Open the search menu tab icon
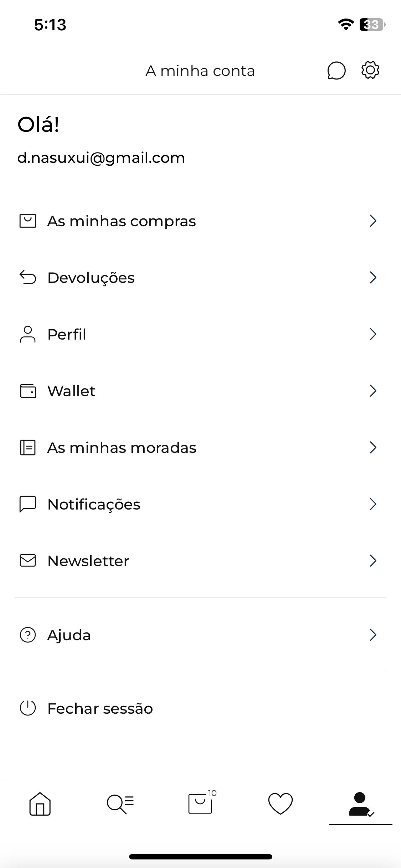Screen dimensions: 401x868 [x=120, y=804]
